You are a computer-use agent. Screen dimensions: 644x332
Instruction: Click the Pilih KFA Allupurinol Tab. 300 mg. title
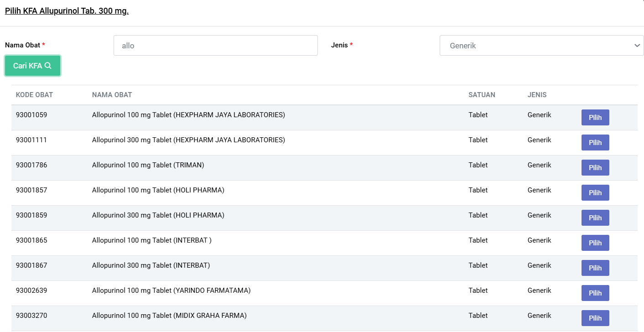point(67,11)
